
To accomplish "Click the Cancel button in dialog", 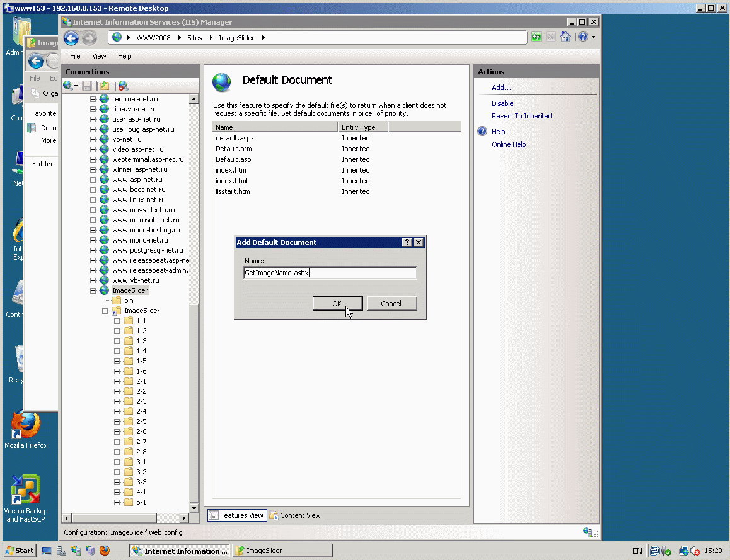I will click(x=391, y=303).
